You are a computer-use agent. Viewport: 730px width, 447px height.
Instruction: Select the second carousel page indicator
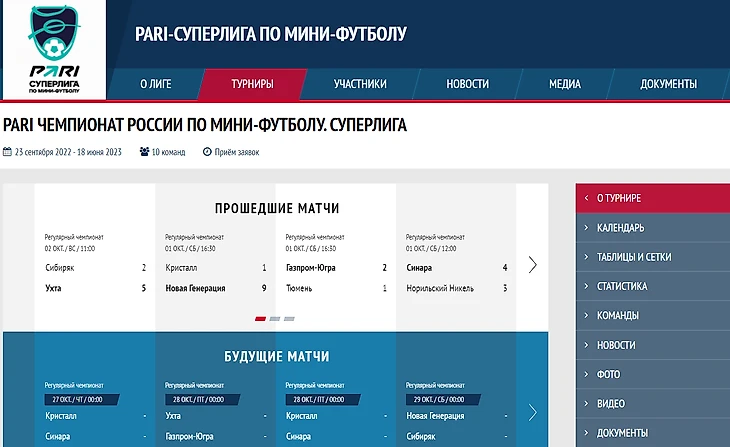[x=275, y=319]
